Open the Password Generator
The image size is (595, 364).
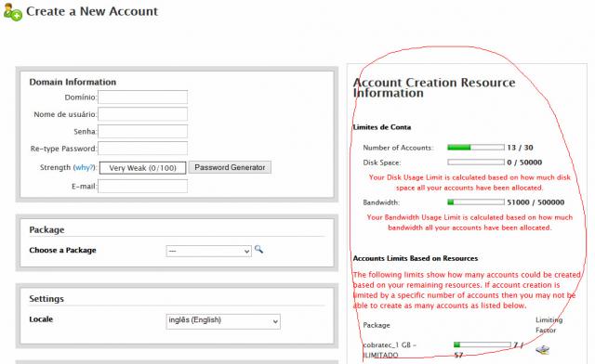coord(230,167)
